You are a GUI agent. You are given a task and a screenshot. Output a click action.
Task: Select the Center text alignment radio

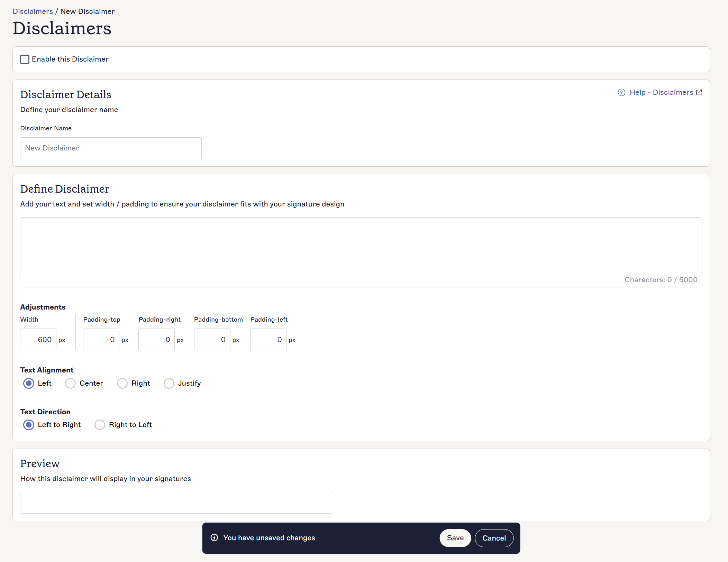(x=70, y=383)
